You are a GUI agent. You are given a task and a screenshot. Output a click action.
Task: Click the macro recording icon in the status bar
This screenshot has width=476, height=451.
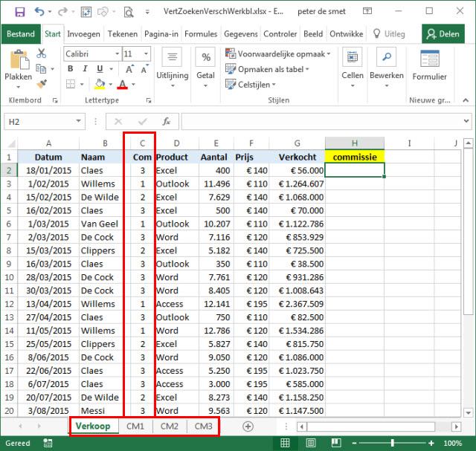coord(48,443)
